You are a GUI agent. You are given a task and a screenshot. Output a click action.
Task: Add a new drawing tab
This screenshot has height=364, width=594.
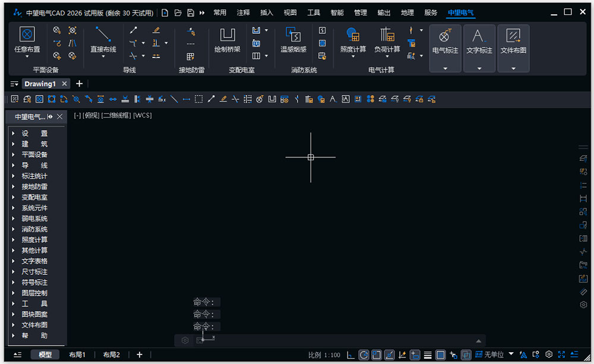pos(79,84)
